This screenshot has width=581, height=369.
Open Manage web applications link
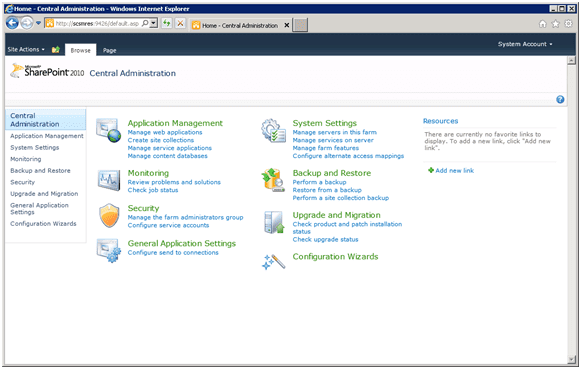point(165,132)
